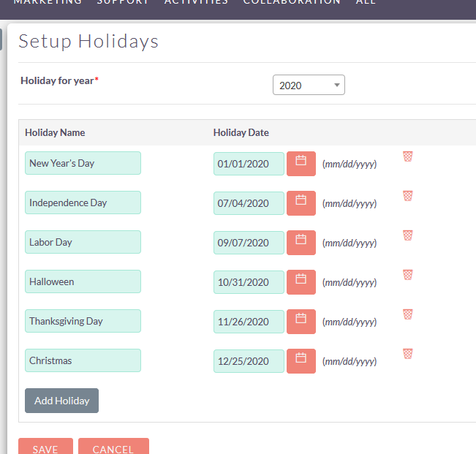Open the SUPPORT menu

click(123, 2)
